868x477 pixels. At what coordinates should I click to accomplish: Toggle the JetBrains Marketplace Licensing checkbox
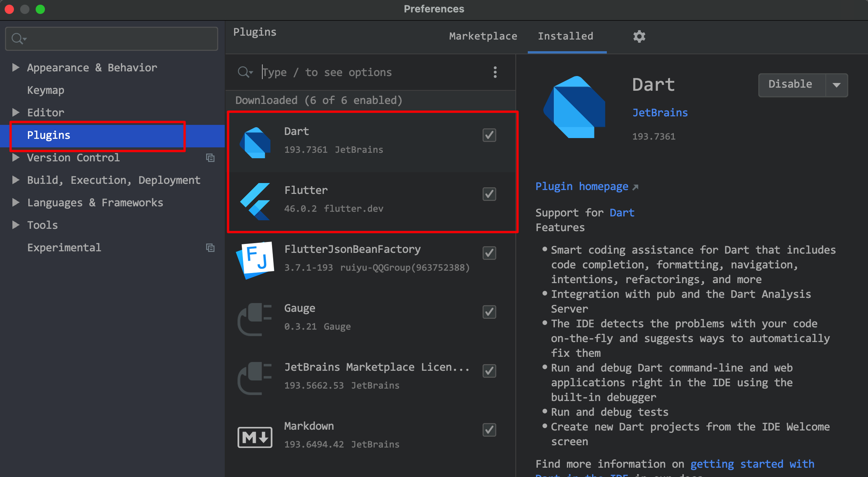(x=489, y=371)
